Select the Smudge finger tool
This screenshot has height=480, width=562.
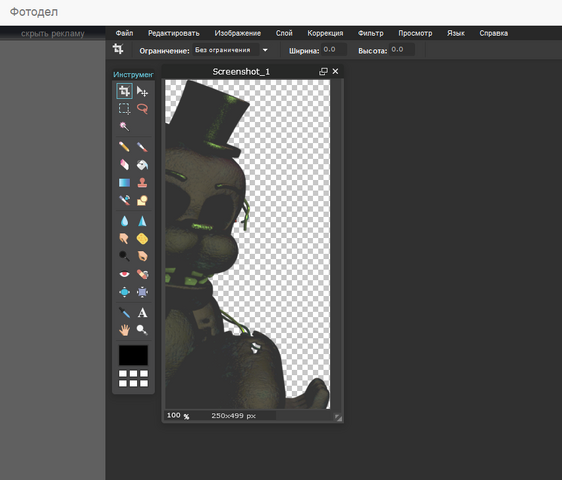[x=124, y=238]
